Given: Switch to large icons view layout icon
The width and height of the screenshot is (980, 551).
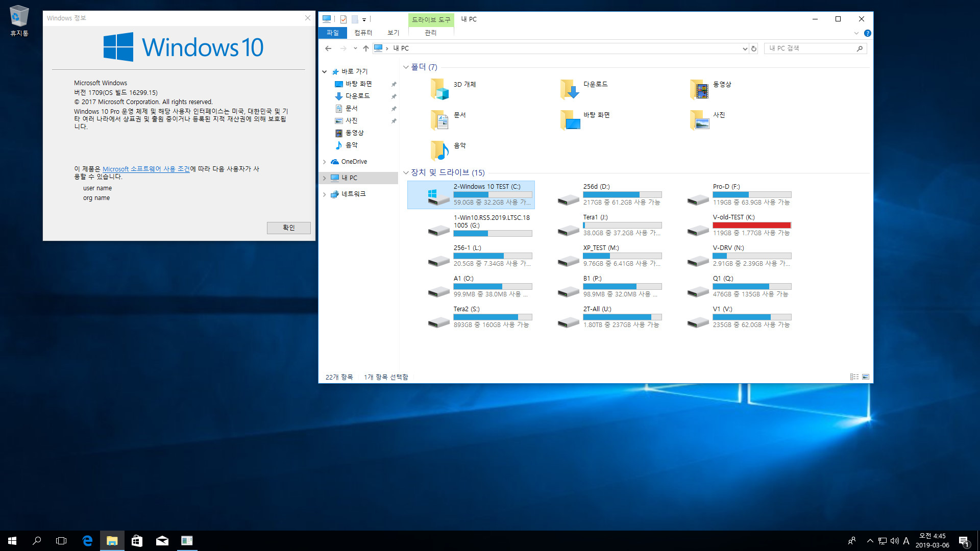Looking at the screenshot, I should point(866,377).
